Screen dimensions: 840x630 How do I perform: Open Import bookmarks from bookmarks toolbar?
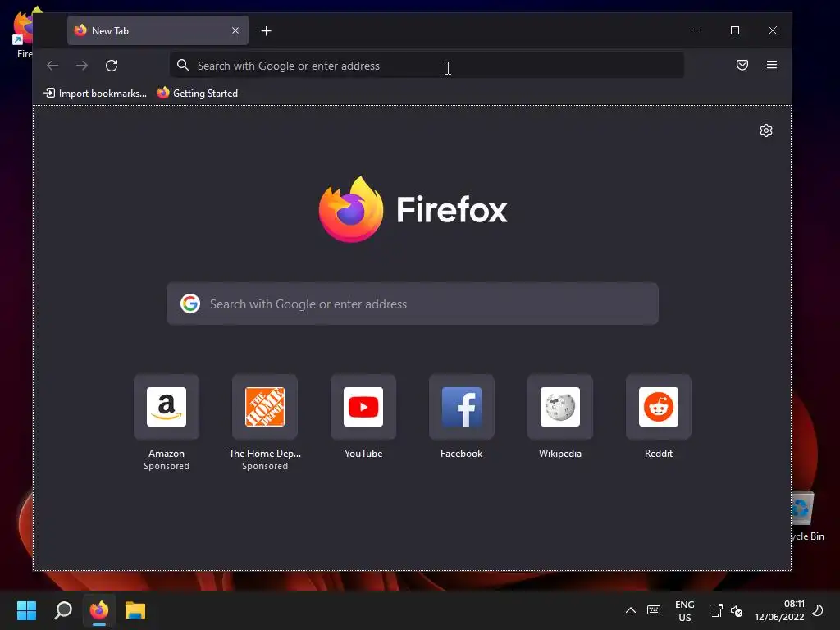95,94
